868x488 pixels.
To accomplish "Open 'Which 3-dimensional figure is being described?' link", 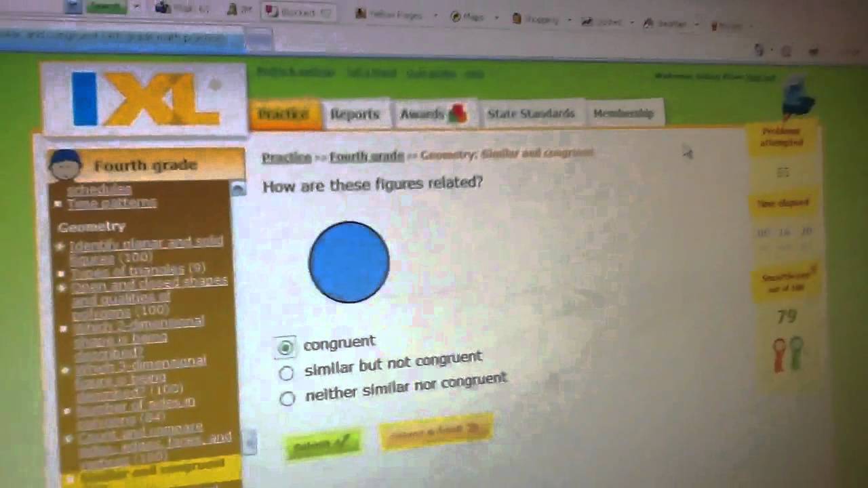I will pyautogui.click(x=141, y=375).
